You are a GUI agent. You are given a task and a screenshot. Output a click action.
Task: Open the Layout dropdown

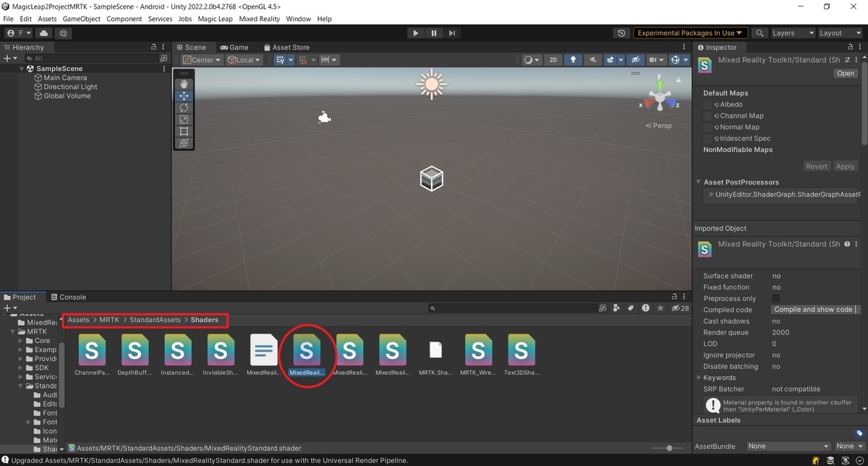[x=841, y=33]
